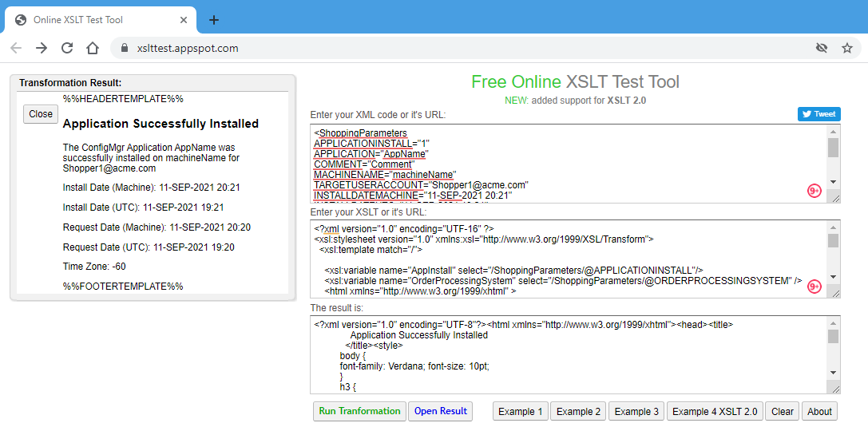Reload the page with refresh icon

click(x=67, y=48)
